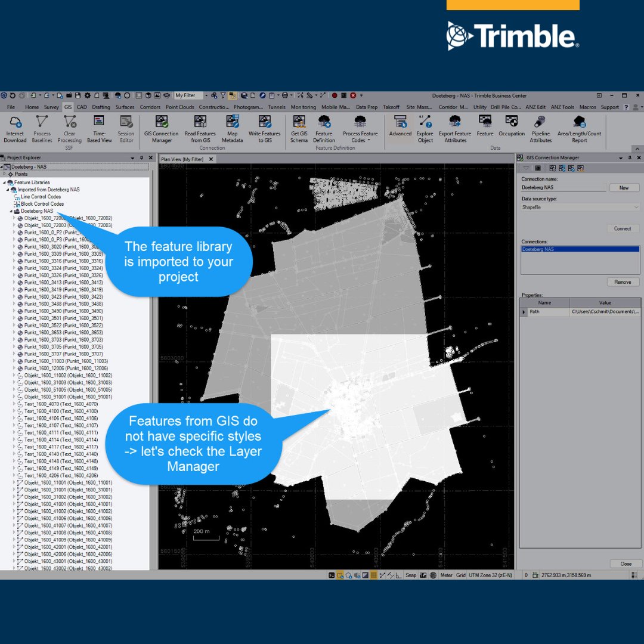Viewport: 644px width, 644px height.
Task: Close the Plan View tab
Action: (x=211, y=159)
